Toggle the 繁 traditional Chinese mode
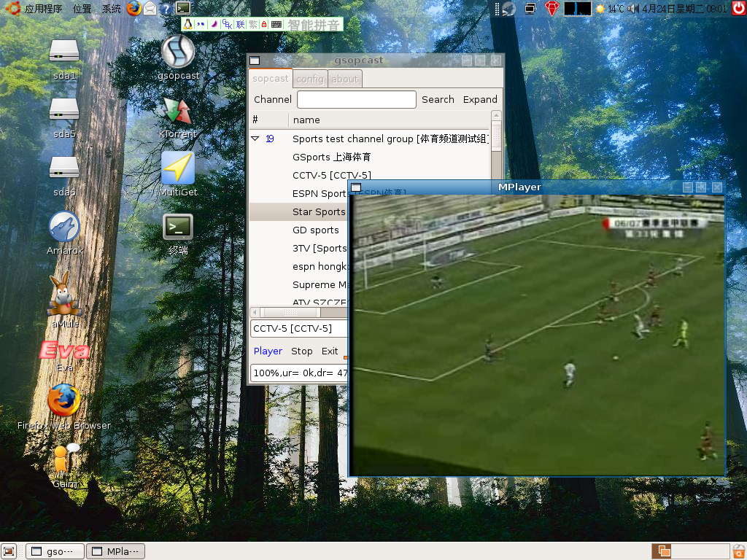 (252, 24)
